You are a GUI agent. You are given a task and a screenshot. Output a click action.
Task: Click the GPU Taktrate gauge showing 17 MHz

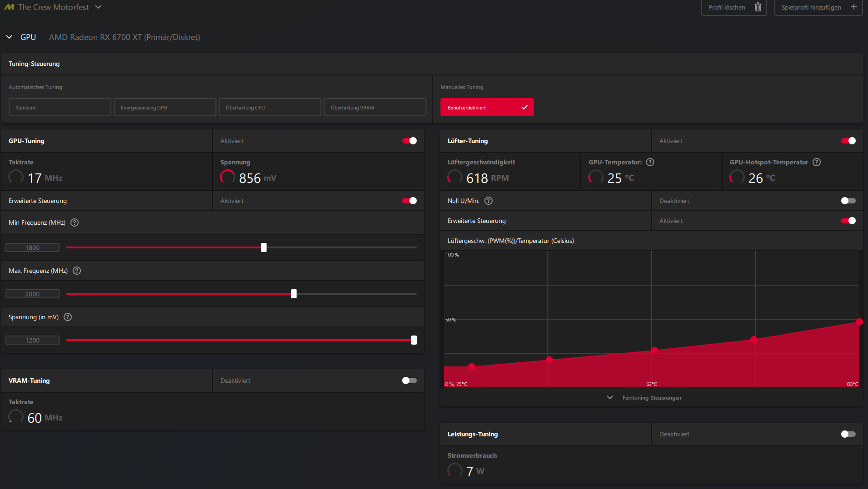(x=16, y=177)
